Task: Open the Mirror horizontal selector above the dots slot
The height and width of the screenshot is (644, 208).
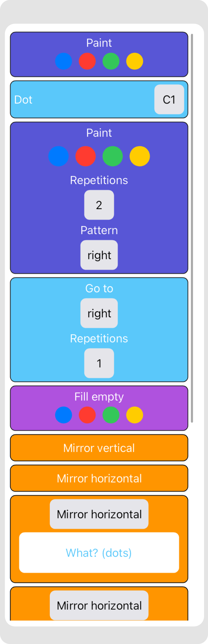Action: click(99, 514)
